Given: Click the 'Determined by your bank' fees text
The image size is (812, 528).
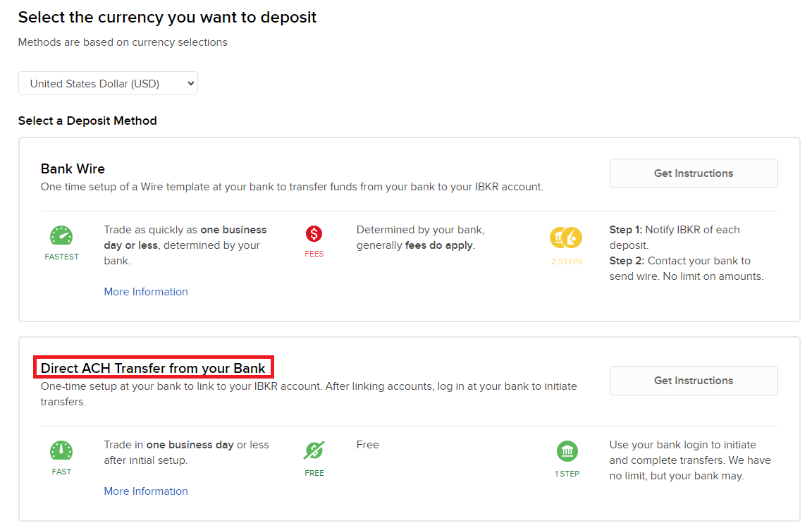Looking at the screenshot, I should point(420,230).
